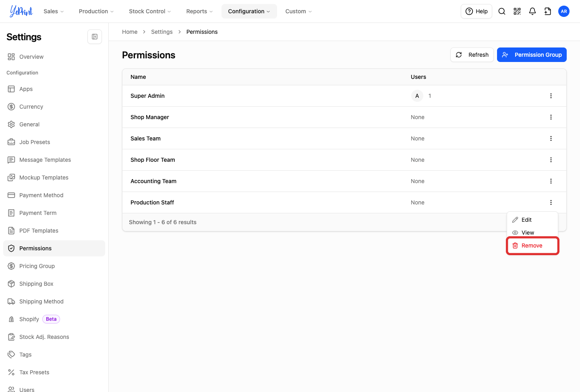
Task: Go to Permissions in the sidebar
Action: coord(54,248)
